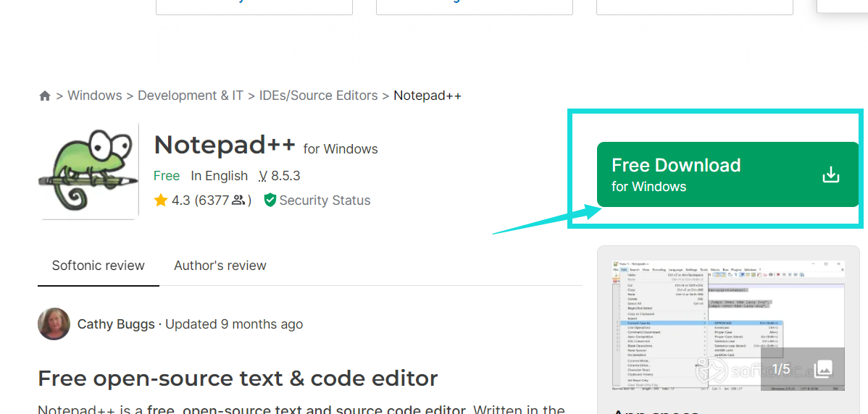Click the Free Download for Windows button
Image resolution: width=868 pixels, height=414 pixels.
pyautogui.click(x=727, y=174)
